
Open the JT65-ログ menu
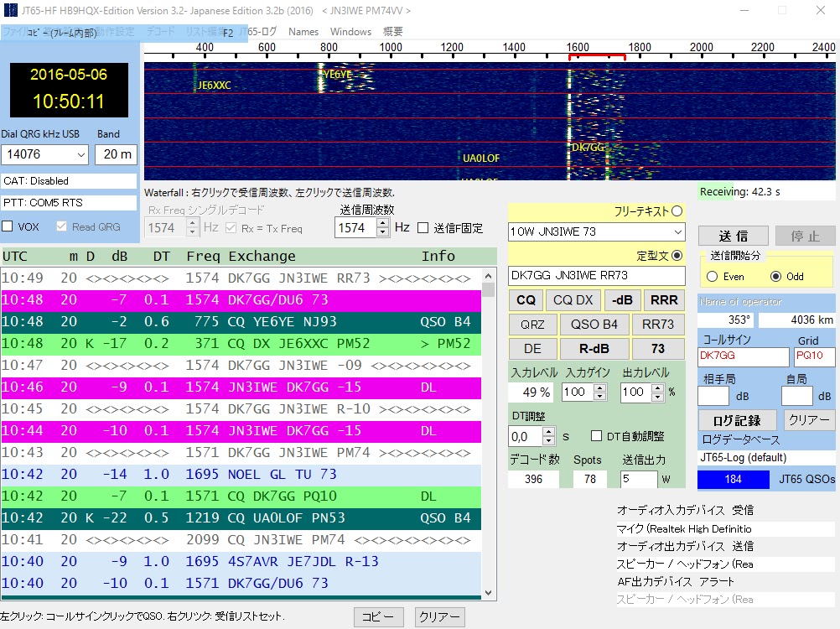point(258,32)
